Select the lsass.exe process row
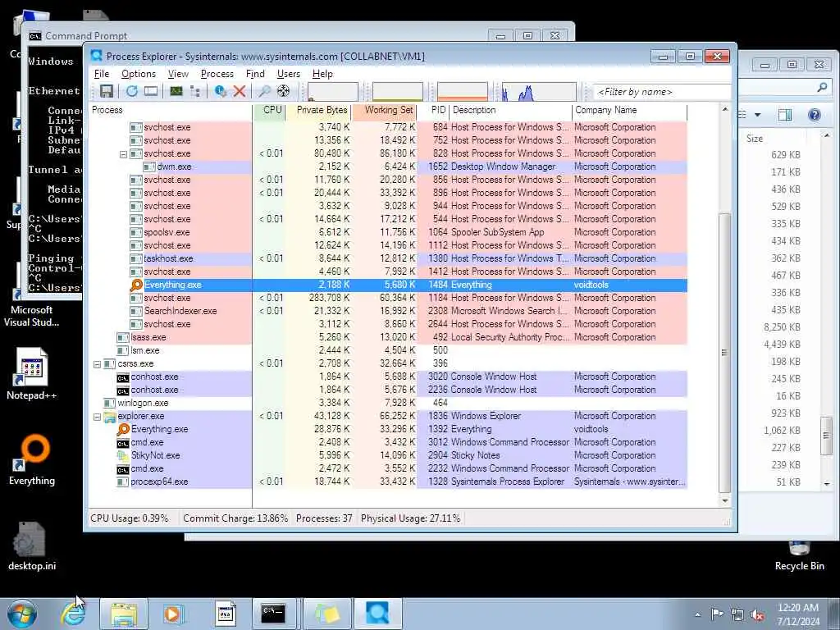 [388, 337]
